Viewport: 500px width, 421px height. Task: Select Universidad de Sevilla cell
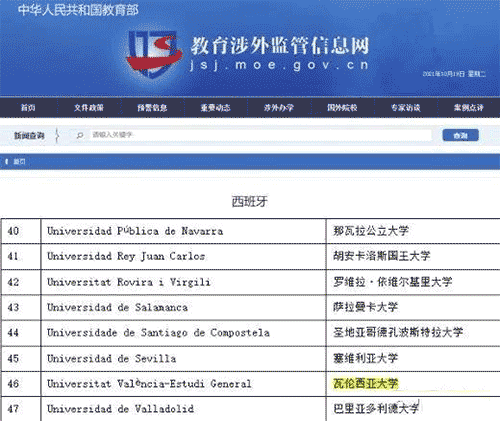coord(183,359)
